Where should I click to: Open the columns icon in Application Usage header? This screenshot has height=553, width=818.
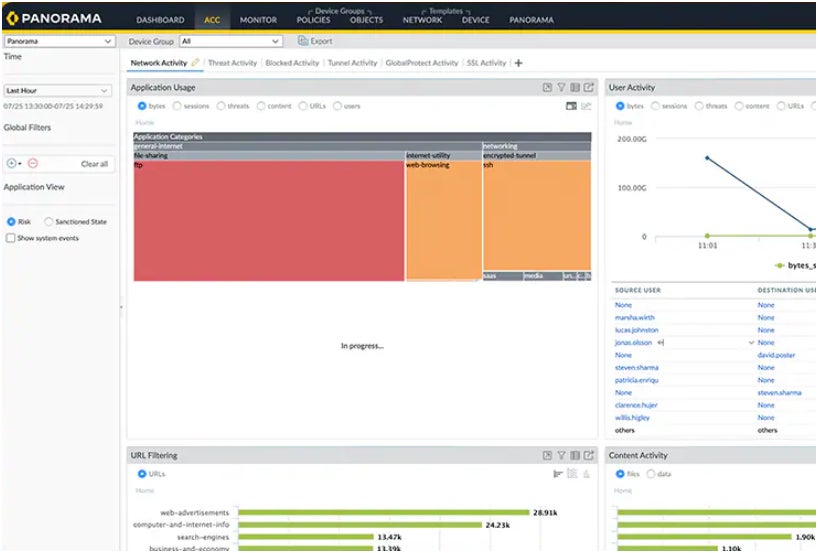click(575, 88)
